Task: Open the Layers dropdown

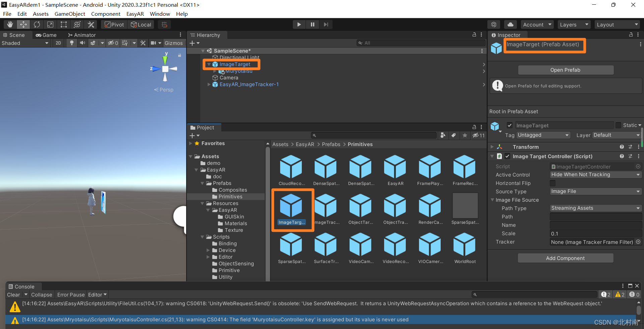Action: [574, 24]
